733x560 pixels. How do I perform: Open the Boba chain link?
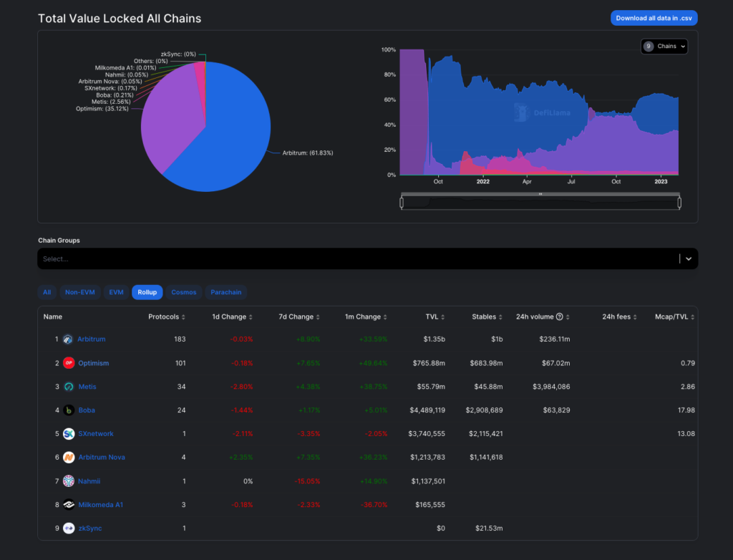coord(87,410)
